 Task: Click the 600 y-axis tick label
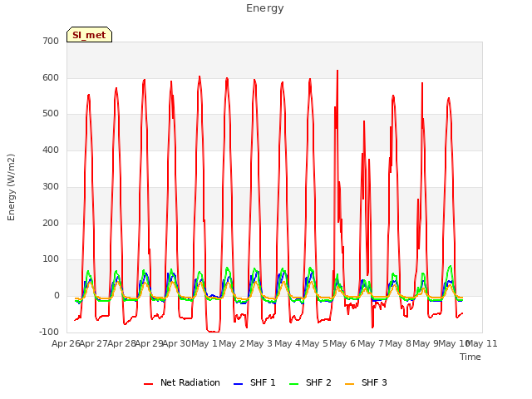point(51,77)
